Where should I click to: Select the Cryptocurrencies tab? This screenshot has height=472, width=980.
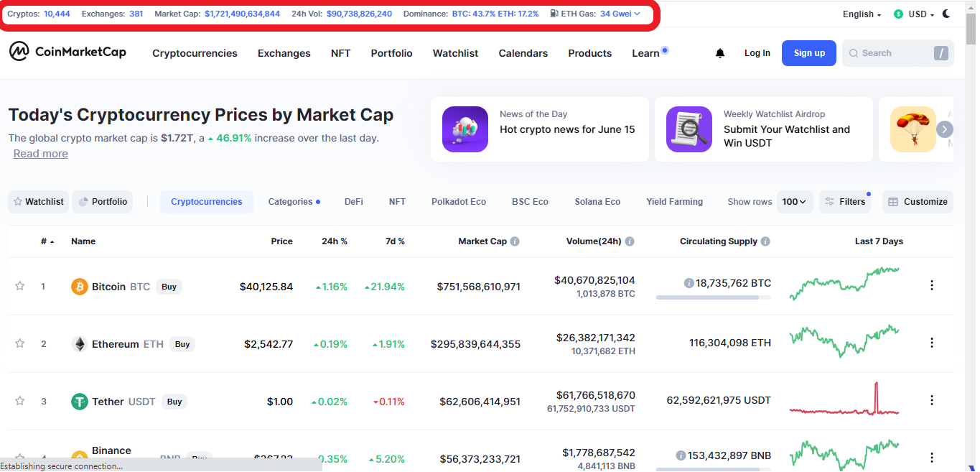coord(207,202)
